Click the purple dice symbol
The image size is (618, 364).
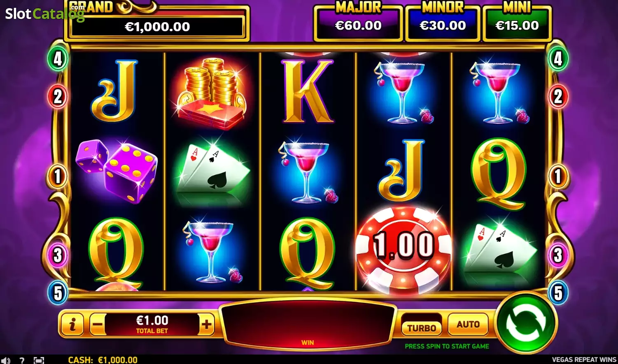pos(117,171)
